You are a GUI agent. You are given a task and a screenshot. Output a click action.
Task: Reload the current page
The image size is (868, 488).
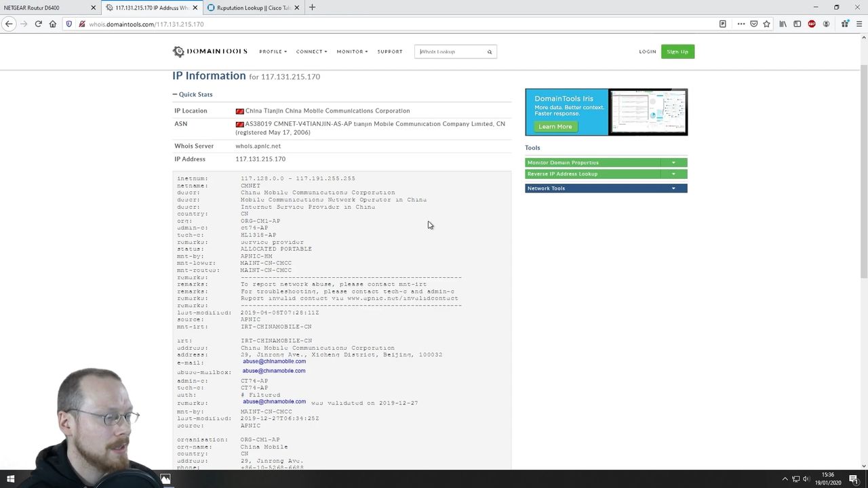click(38, 24)
